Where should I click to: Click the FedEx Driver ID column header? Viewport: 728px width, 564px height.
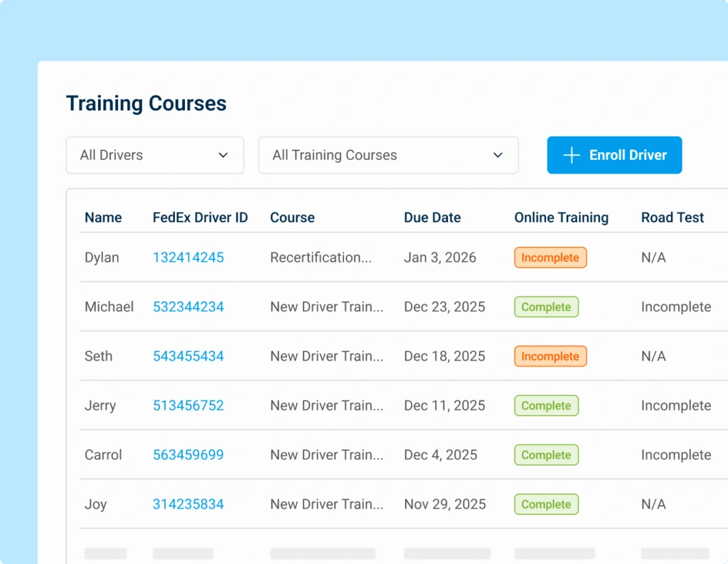point(200,218)
